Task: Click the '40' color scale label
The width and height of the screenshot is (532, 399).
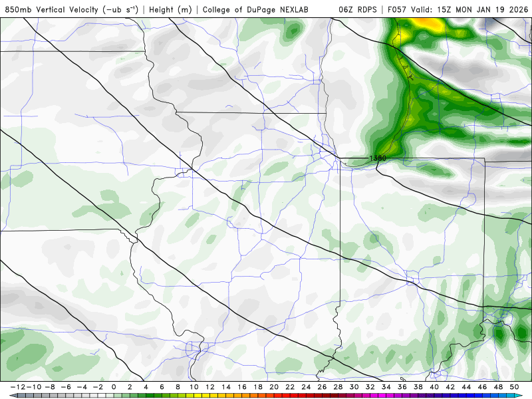Action: tap(434, 387)
